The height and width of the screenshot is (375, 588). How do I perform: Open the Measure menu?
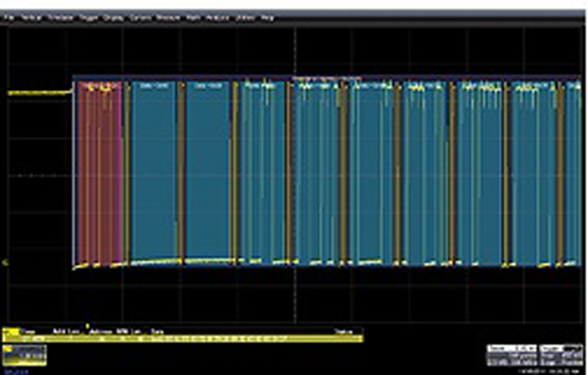pos(168,18)
